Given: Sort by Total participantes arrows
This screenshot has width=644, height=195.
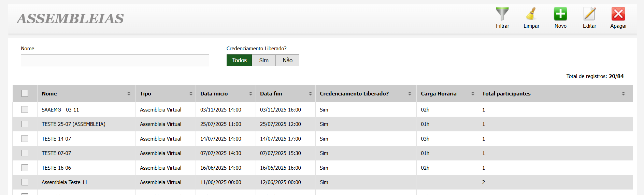Looking at the screenshot, I should (x=623, y=94).
